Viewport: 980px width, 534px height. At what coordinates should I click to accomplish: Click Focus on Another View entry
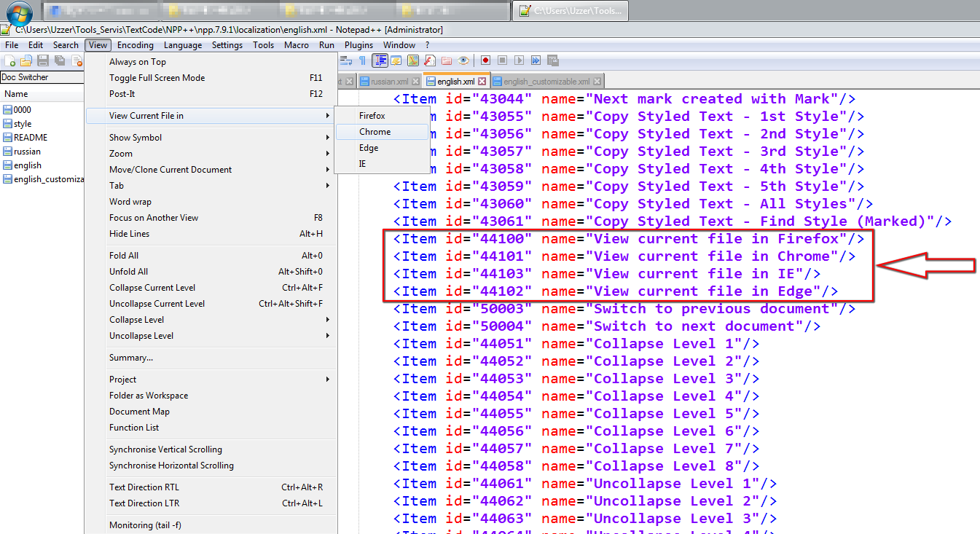click(211, 218)
